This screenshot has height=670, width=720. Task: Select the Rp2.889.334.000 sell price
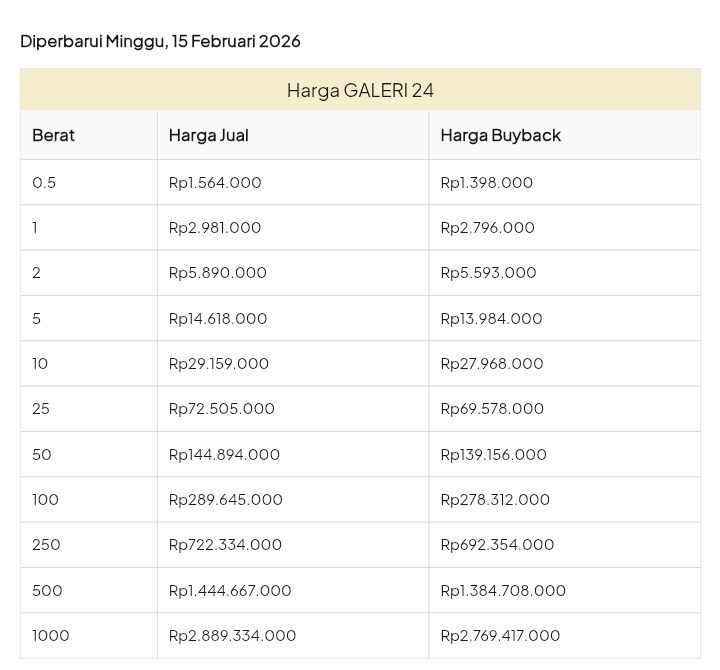tap(232, 635)
